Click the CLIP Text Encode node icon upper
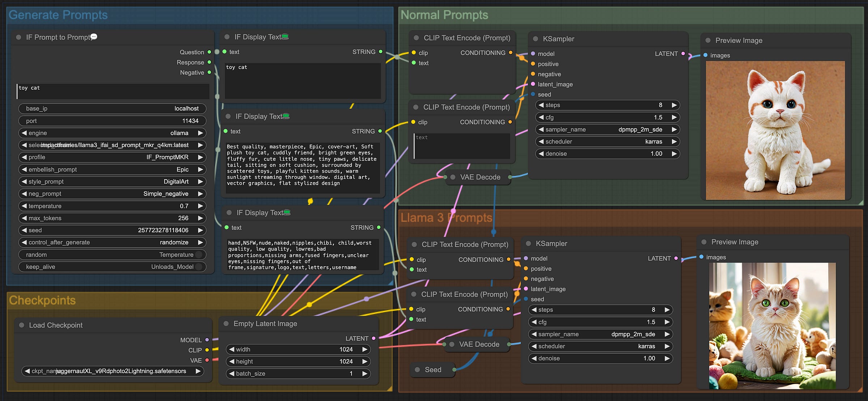The height and width of the screenshot is (401, 868). coord(414,38)
